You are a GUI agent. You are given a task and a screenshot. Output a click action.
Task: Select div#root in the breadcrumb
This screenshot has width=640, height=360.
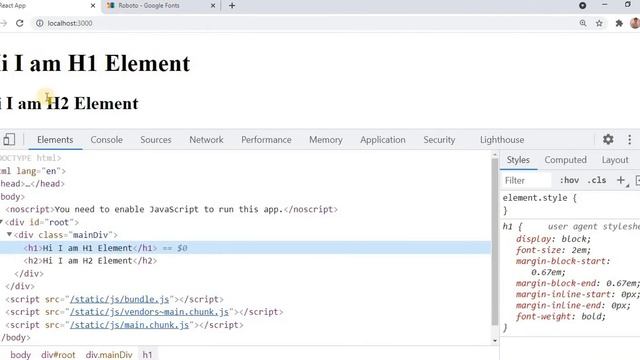58,355
